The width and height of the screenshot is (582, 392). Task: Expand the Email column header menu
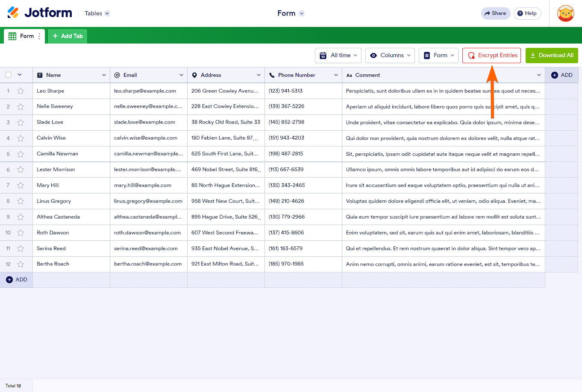tap(181, 75)
